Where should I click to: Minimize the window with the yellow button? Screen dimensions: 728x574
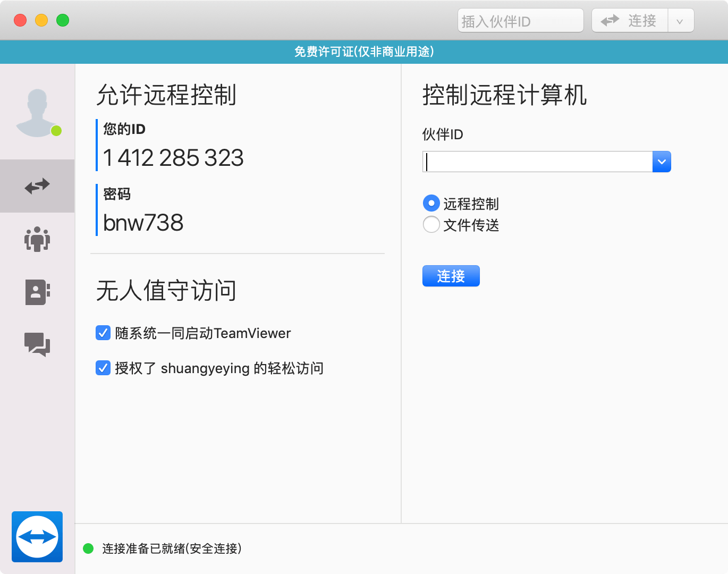coord(41,20)
